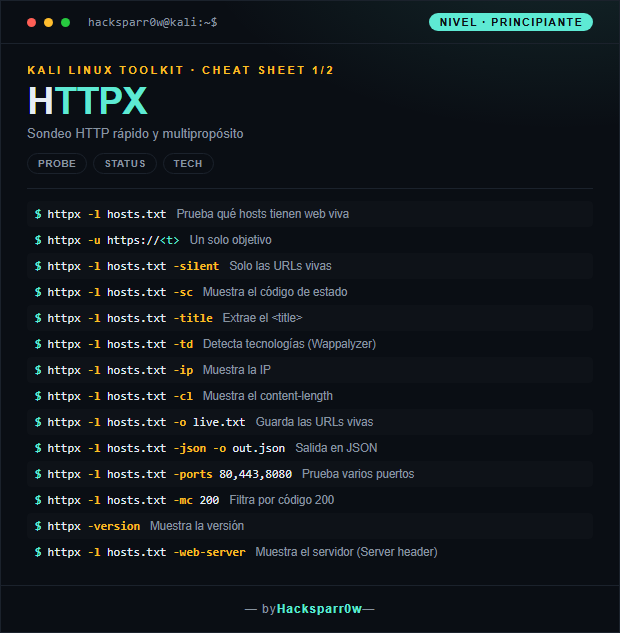This screenshot has width=620, height=633.
Task: Select the STATUS tag pill
Action: [125, 163]
